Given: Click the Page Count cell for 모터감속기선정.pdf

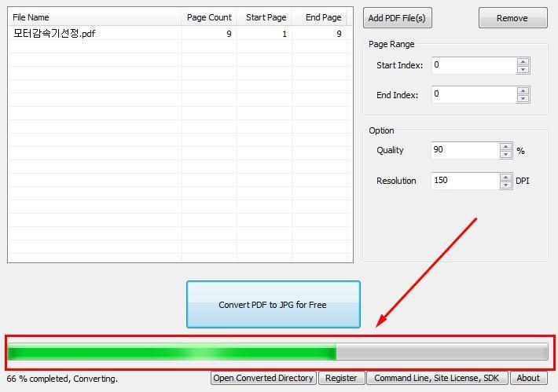Looking at the screenshot, I should (x=209, y=34).
